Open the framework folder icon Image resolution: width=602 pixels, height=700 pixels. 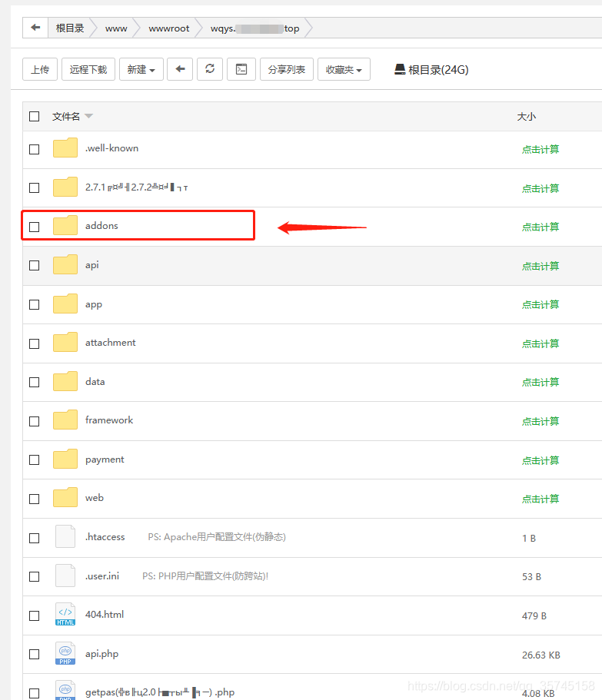click(65, 420)
